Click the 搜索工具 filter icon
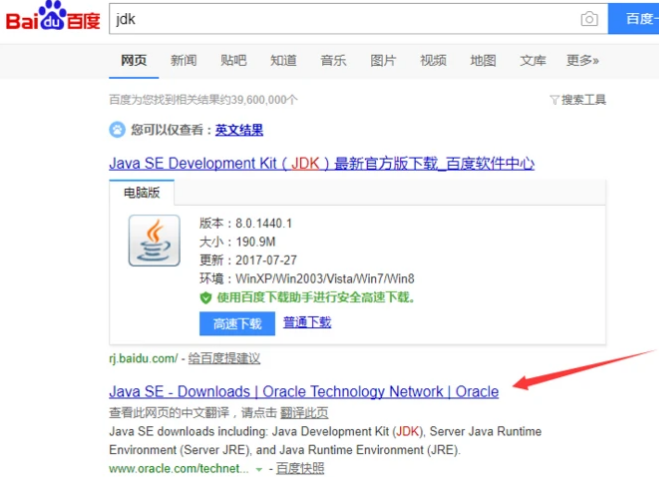Image resolution: width=659 pixels, height=477 pixels. click(554, 100)
